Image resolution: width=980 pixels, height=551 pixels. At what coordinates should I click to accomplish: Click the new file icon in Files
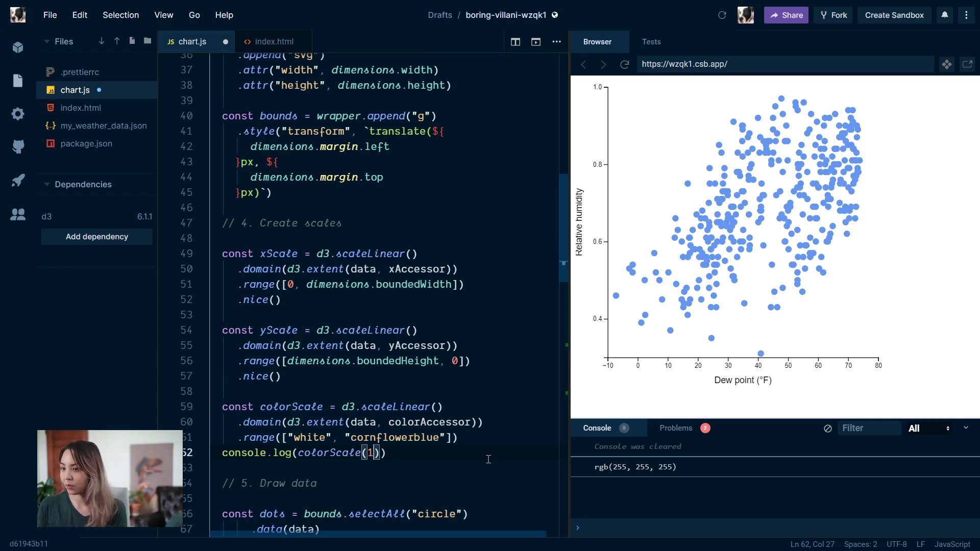(132, 41)
